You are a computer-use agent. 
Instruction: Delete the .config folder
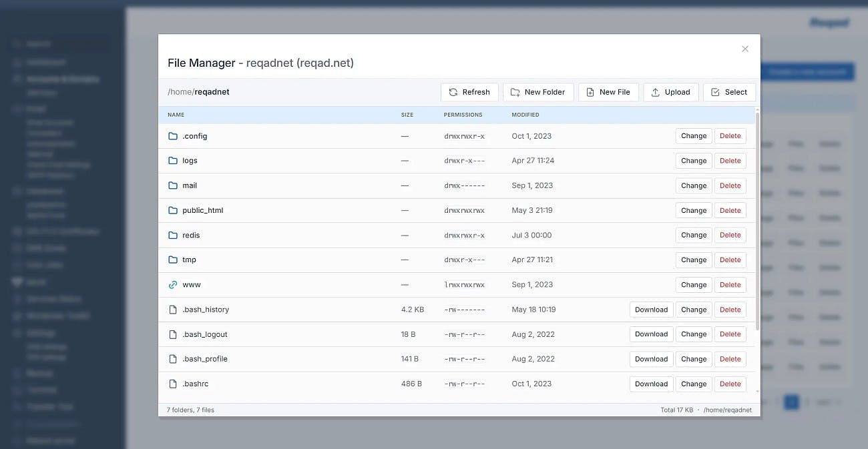click(730, 136)
